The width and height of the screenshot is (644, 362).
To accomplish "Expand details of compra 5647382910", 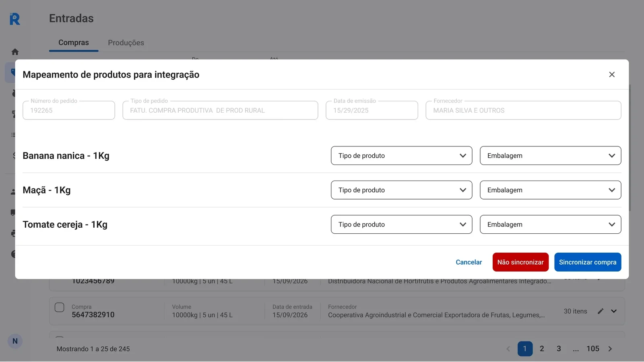I will click(614, 311).
